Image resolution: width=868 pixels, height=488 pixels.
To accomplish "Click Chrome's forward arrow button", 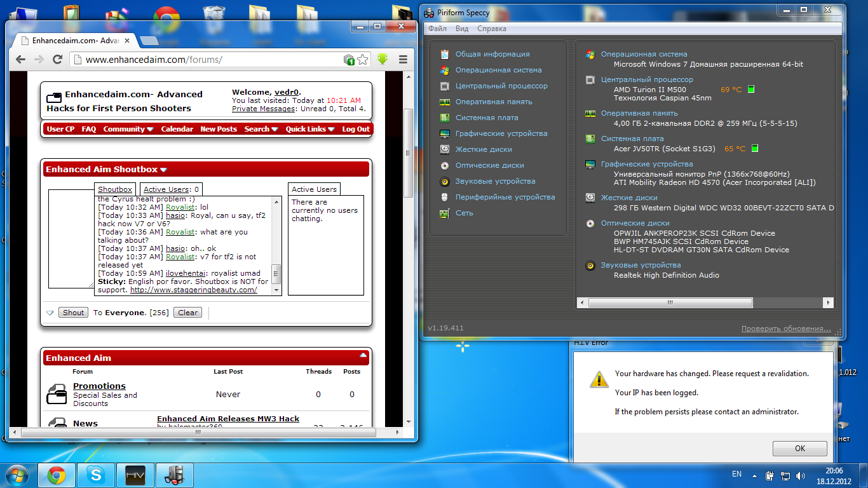I will [39, 59].
